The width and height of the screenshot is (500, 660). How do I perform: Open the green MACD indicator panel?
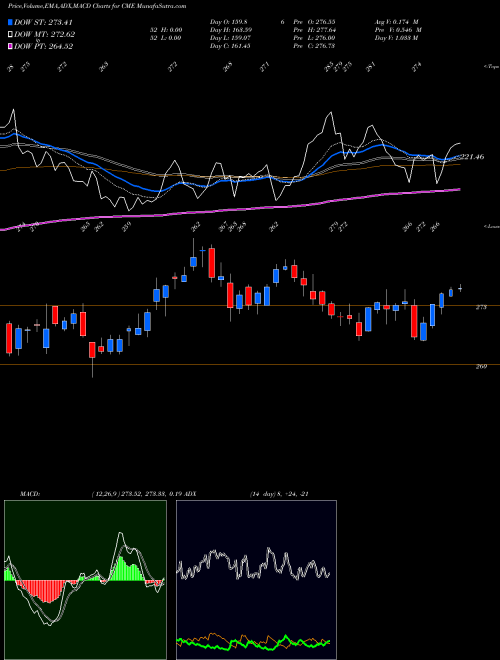click(85, 580)
